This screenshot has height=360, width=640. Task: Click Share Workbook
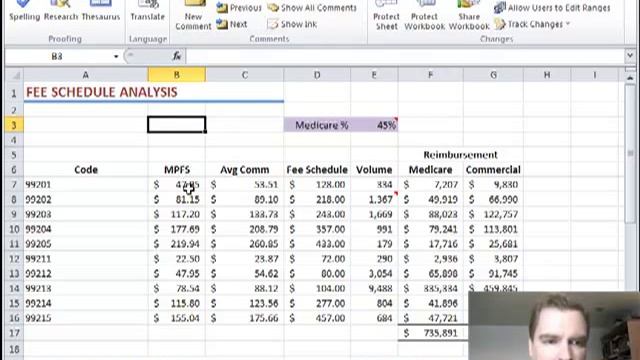[469, 16]
